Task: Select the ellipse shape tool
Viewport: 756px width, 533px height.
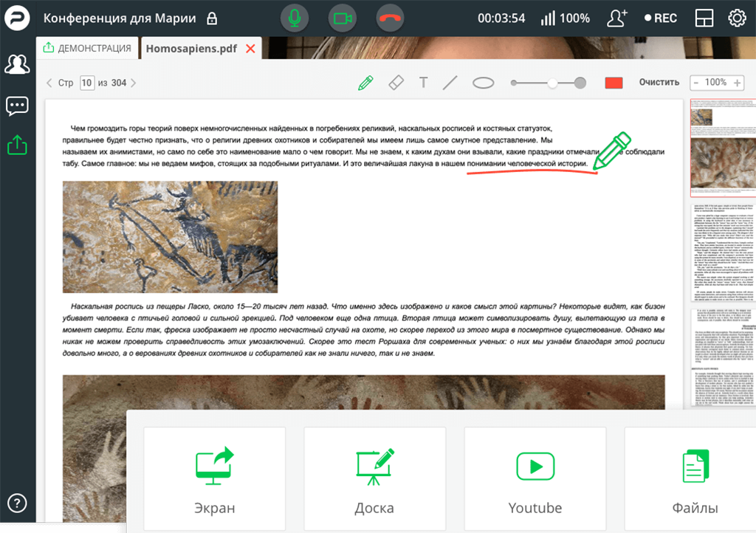Action: 483,83
